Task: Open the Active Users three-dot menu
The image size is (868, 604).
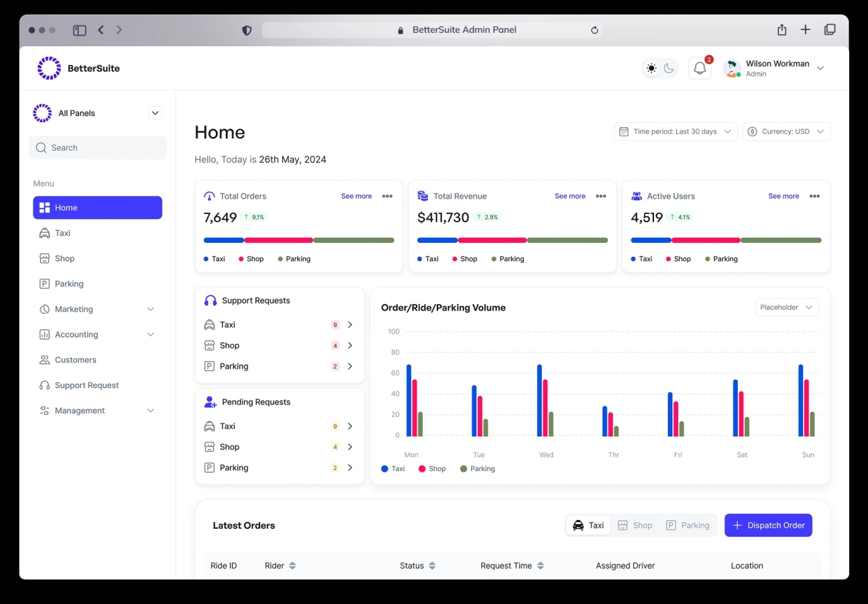Action: click(x=814, y=197)
